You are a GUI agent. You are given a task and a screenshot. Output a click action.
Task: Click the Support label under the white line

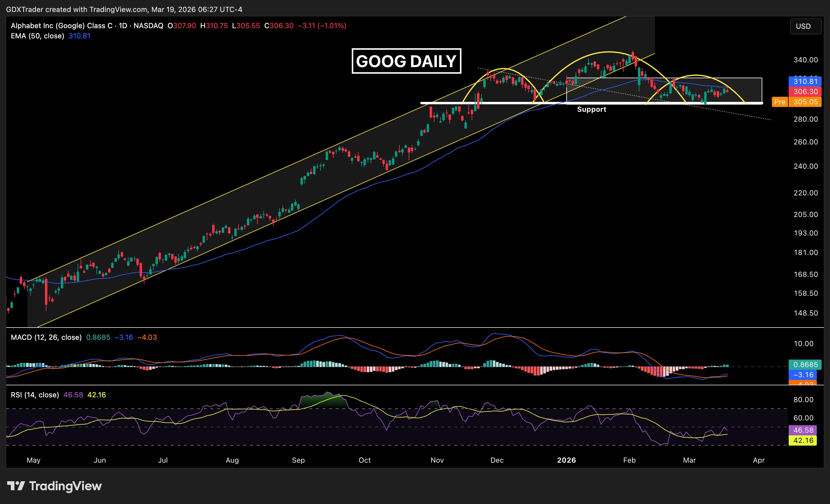(591, 109)
